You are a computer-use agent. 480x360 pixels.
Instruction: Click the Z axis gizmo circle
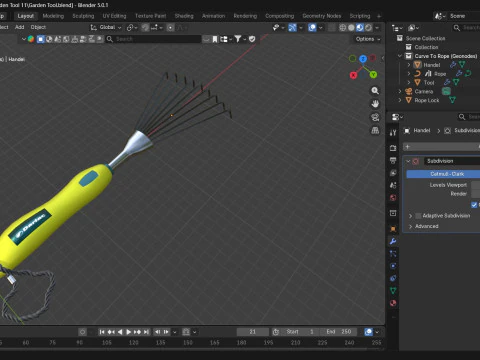(363, 59)
